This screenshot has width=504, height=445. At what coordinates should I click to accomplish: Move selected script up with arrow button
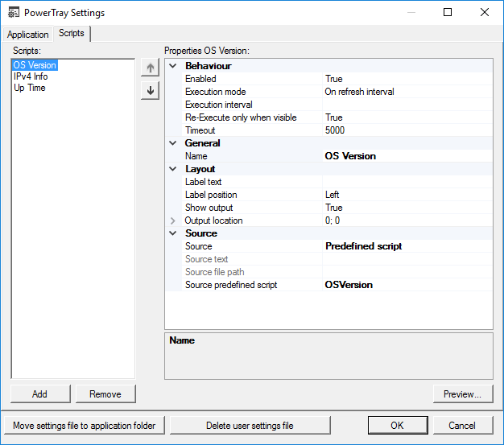[x=150, y=68]
